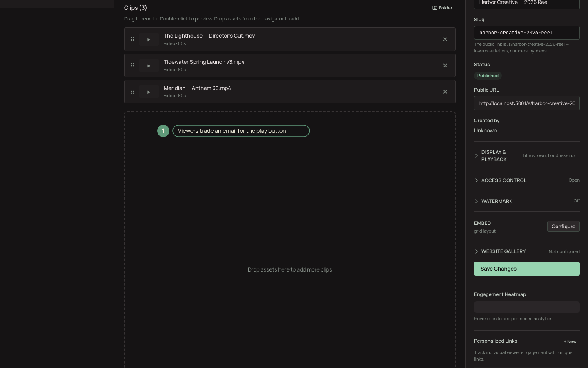Remove The Lighthouse Director's Cut clip

[x=445, y=40]
